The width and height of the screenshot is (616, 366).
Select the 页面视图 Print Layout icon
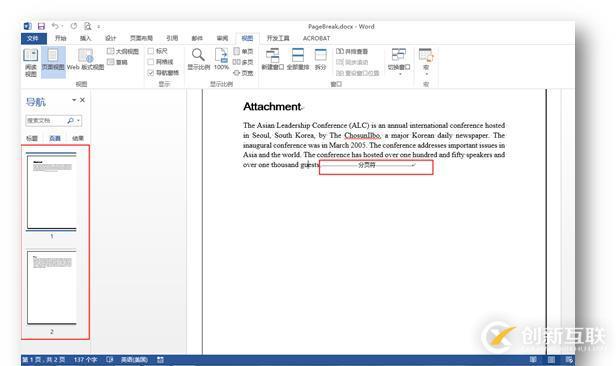53,62
